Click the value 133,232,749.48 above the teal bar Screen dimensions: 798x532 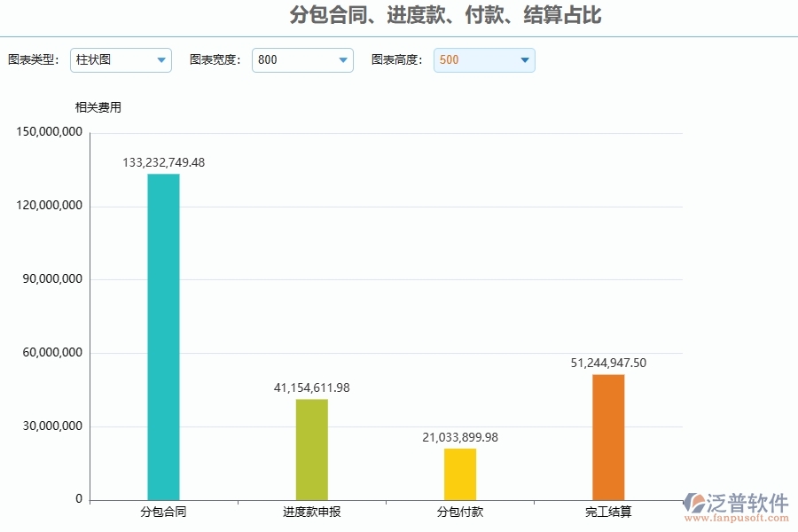(162, 162)
